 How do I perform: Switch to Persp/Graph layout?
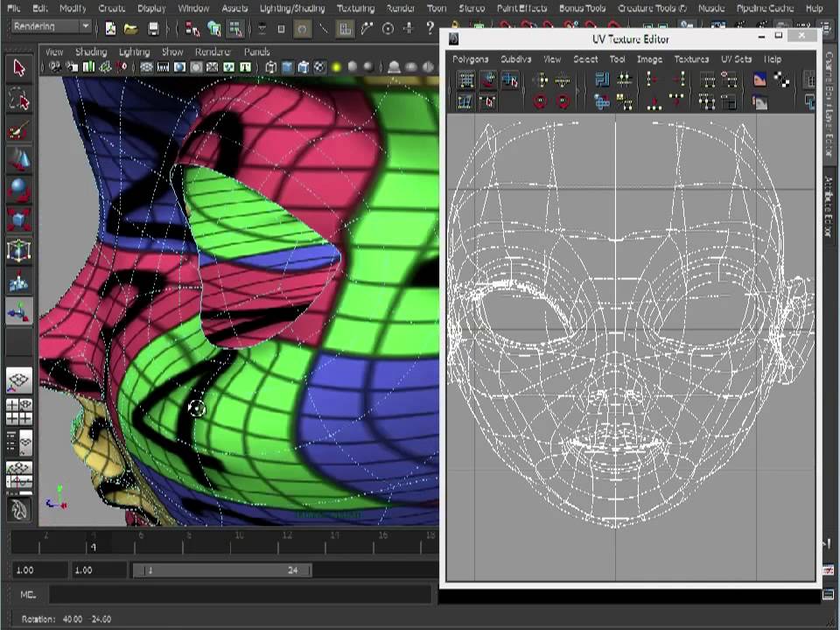18,474
